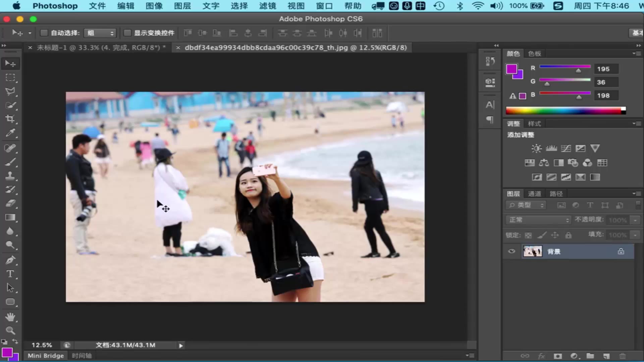Open the Auto-Select Group dropdown
The image size is (644, 362).
100,33
